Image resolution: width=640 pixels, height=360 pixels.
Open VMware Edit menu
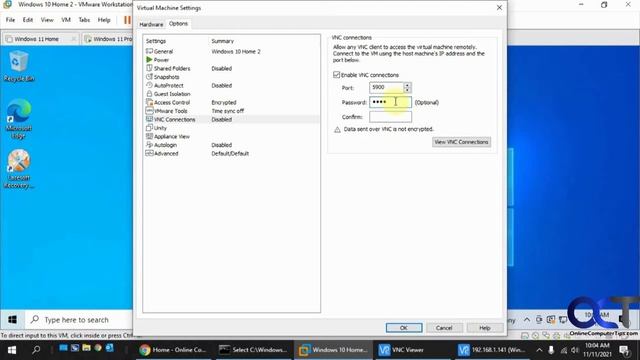28,20
